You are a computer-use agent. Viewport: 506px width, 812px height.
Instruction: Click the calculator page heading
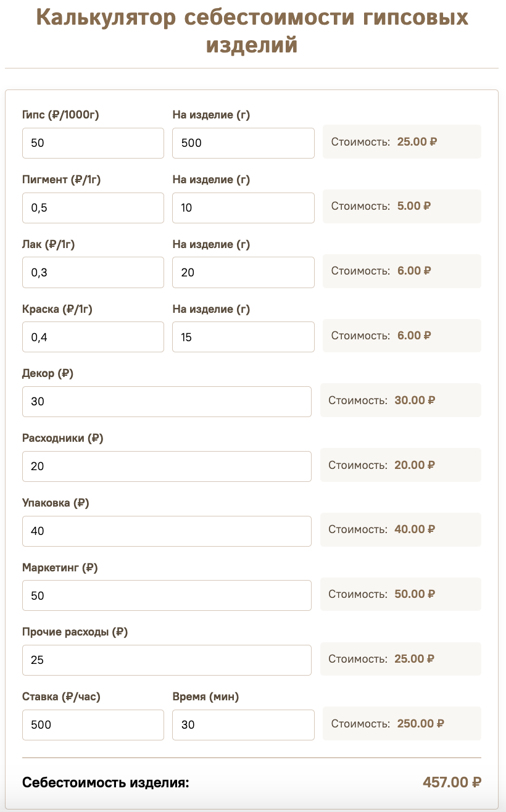(x=252, y=31)
